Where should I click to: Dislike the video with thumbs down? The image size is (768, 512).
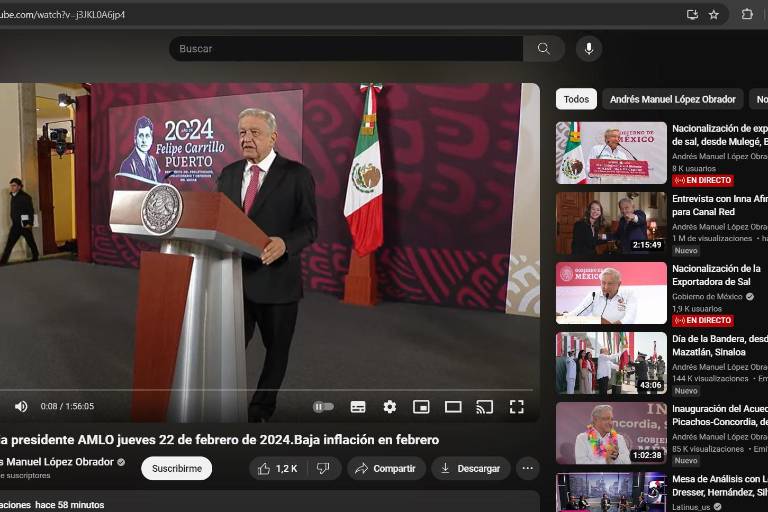323,469
